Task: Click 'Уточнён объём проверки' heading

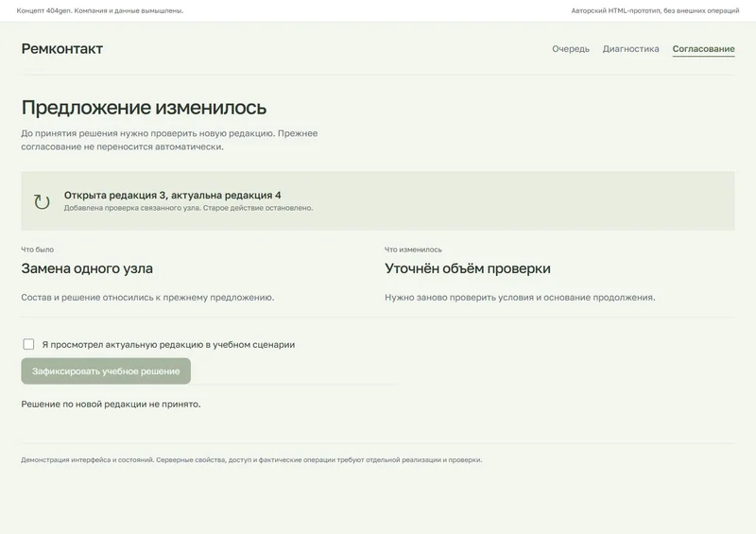Action: (468, 268)
